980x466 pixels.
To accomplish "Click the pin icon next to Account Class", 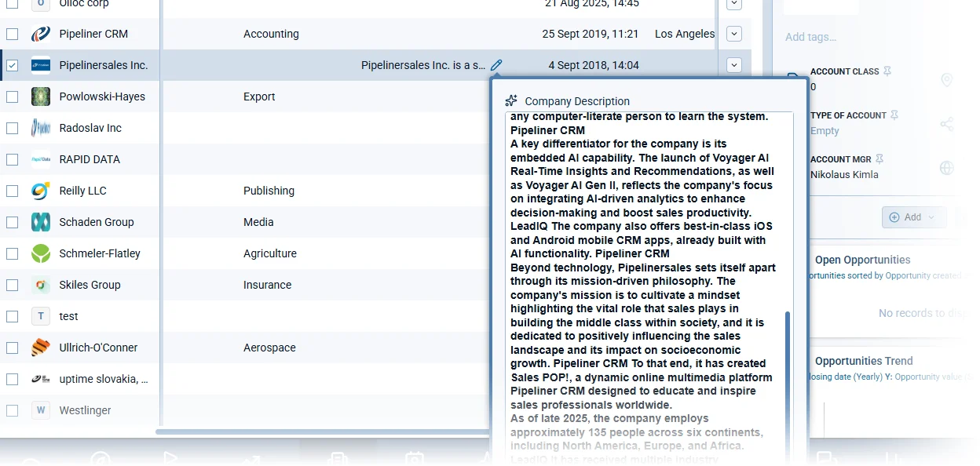I will [887, 71].
